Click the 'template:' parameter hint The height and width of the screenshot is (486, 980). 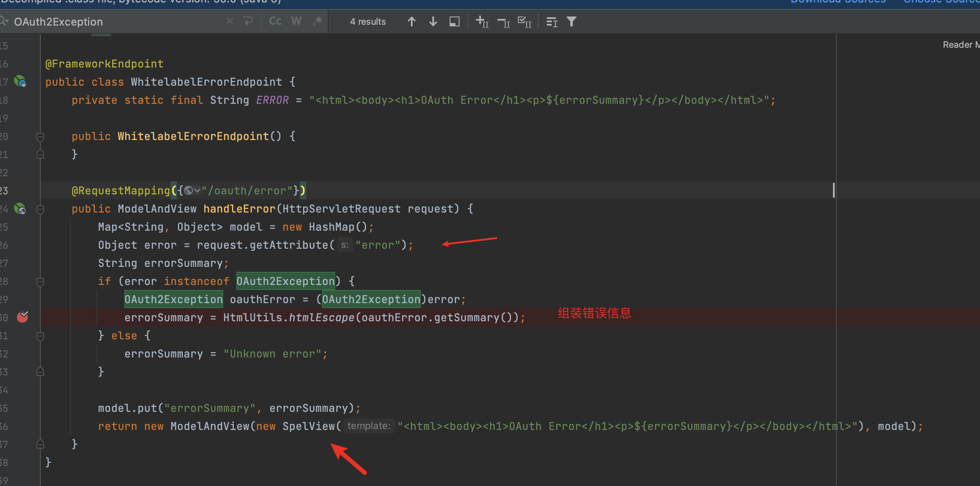pos(369,426)
